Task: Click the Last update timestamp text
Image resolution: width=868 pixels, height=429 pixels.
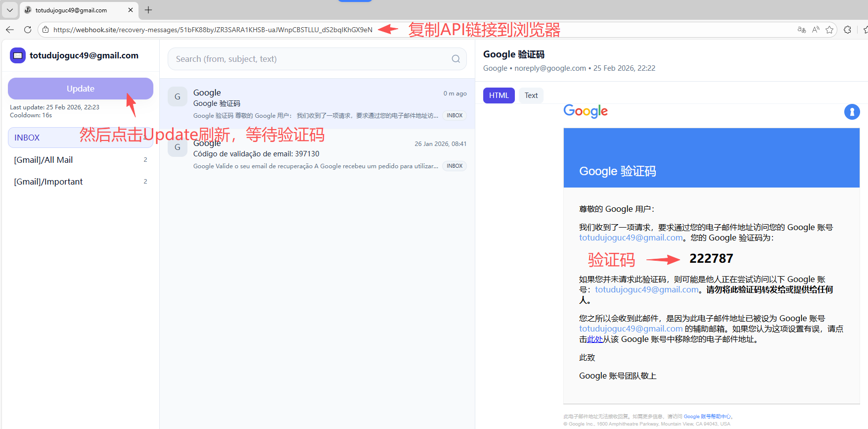Action: coord(54,107)
